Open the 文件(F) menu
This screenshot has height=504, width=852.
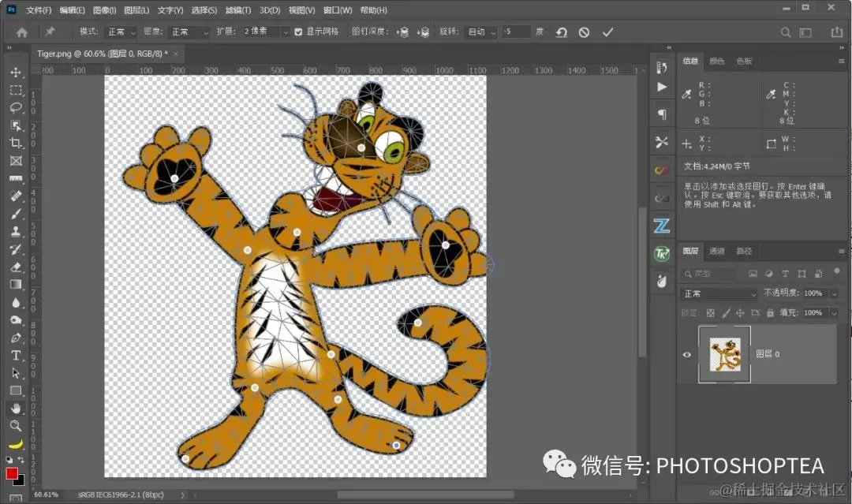[39, 10]
